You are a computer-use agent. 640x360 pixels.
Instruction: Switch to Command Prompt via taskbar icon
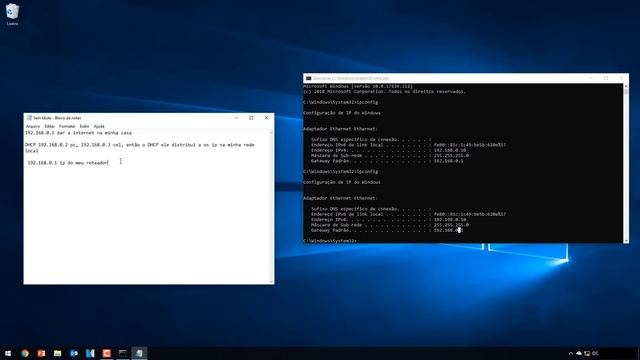pyautogui.click(x=123, y=353)
